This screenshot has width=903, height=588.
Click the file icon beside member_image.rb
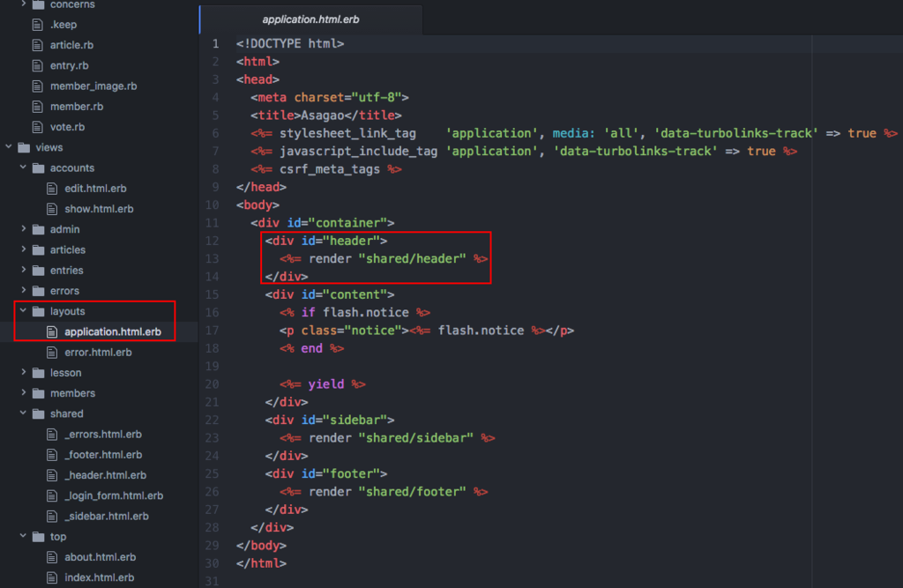(x=37, y=86)
